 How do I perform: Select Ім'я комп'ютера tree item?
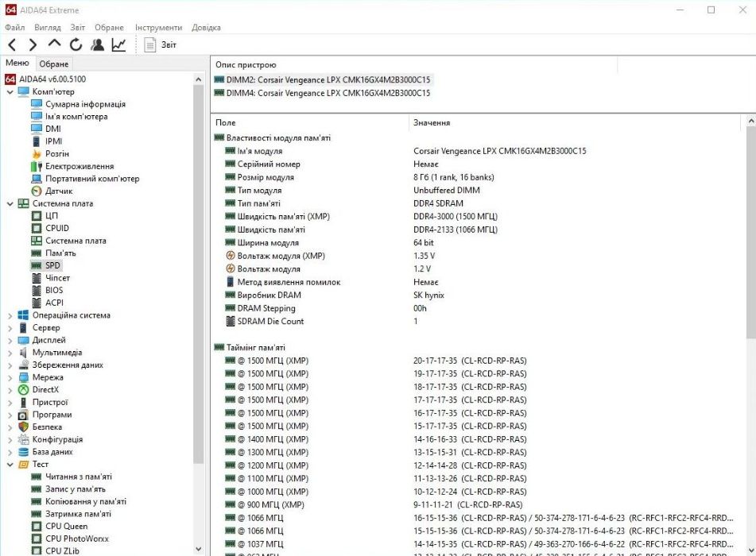click(76, 117)
